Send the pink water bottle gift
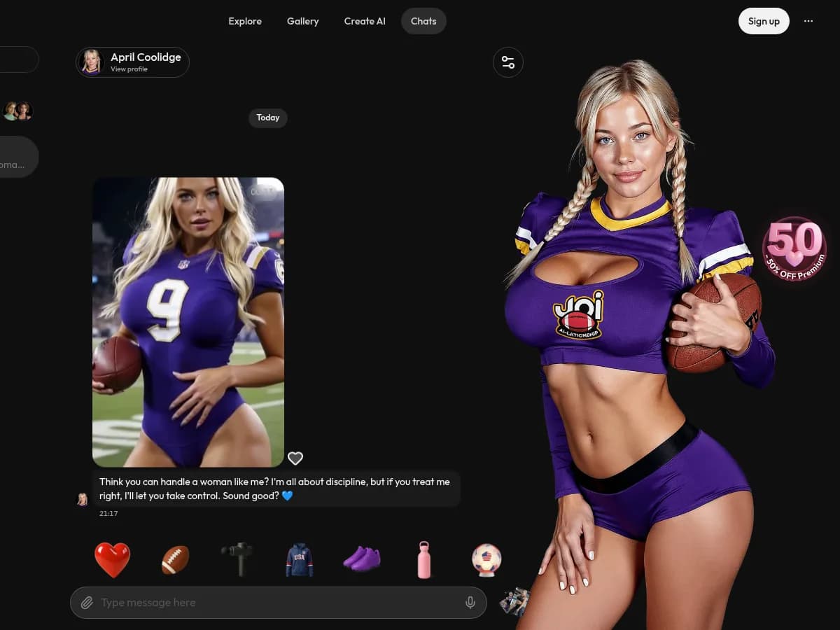The image size is (840, 630). click(424, 560)
